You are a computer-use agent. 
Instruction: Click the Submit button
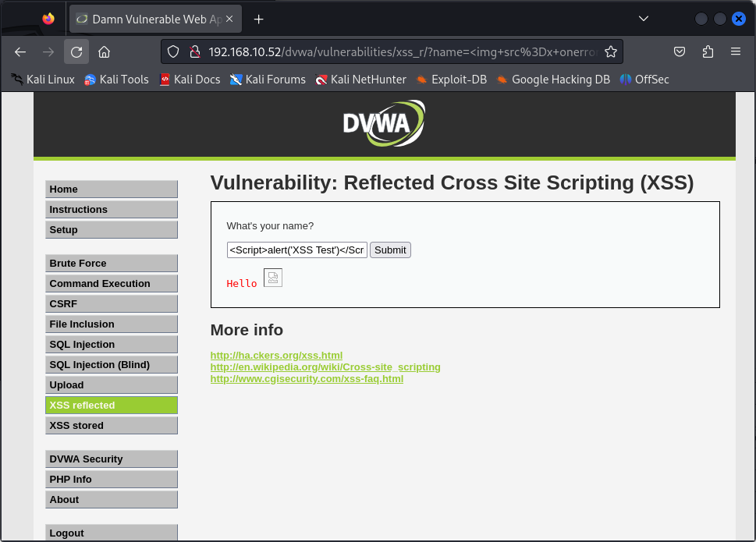(x=390, y=250)
